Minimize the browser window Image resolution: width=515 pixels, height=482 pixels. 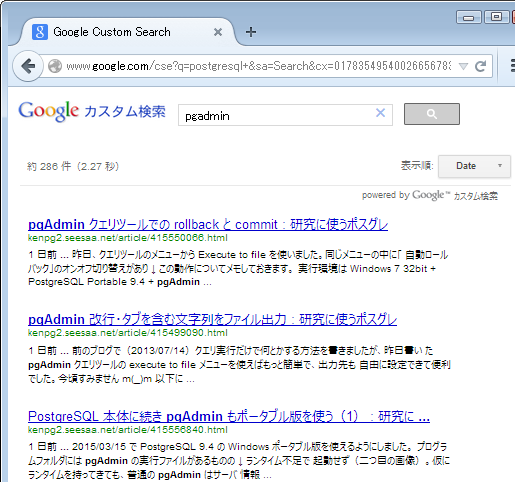click(469, 17)
